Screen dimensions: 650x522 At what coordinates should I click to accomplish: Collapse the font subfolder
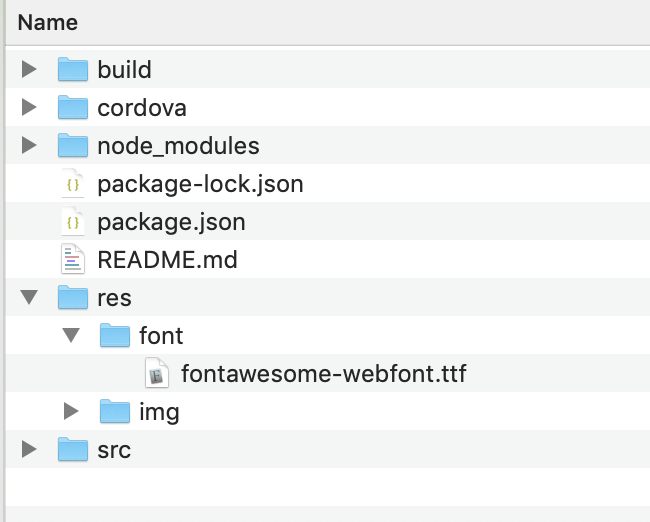(x=71, y=335)
